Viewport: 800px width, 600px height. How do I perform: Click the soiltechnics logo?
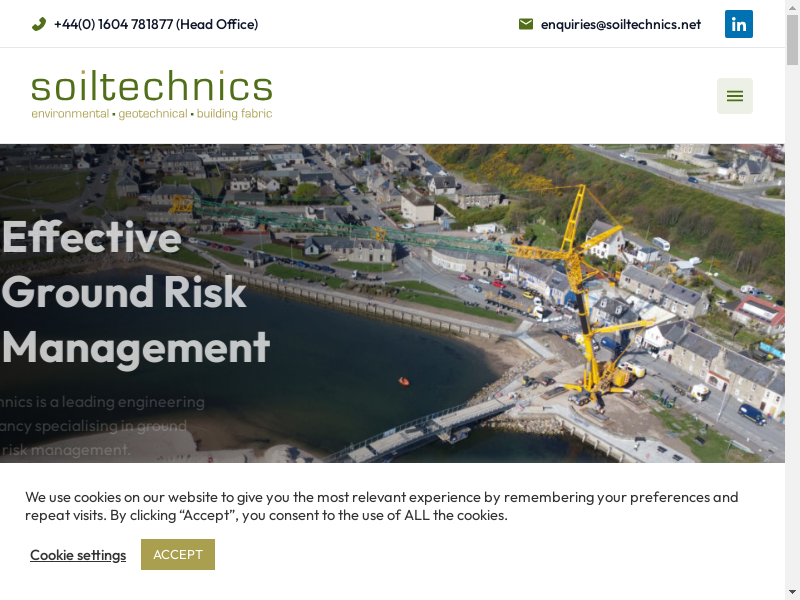(151, 88)
